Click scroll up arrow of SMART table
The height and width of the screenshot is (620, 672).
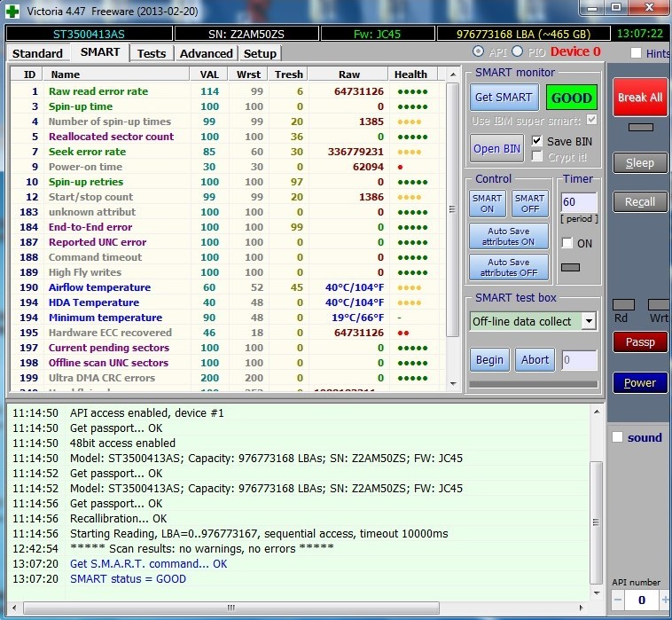pyautogui.click(x=453, y=75)
